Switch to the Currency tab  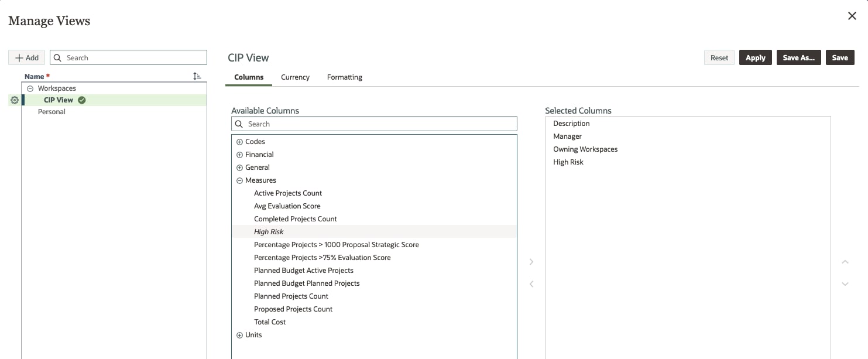point(295,77)
